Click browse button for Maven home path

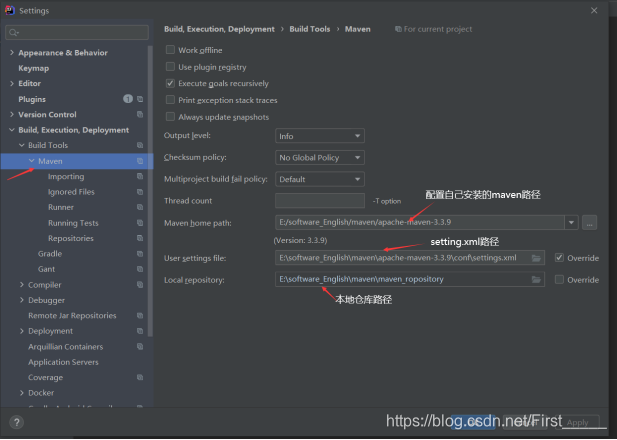coord(589,223)
